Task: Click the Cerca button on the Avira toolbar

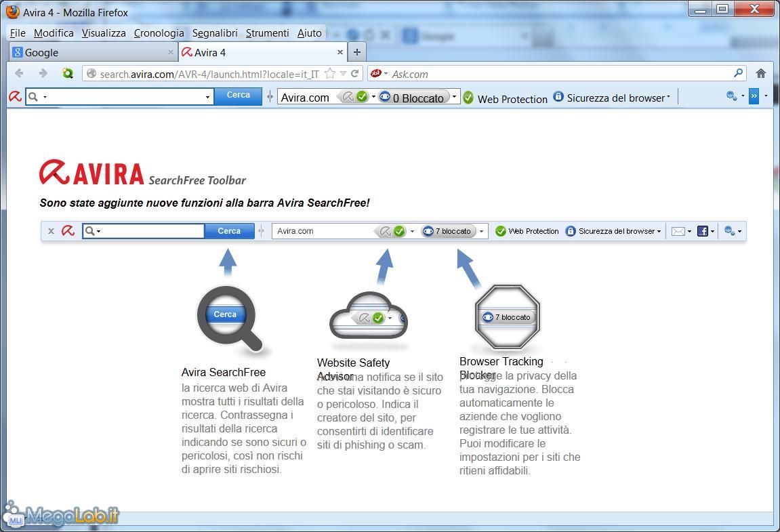Action: pos(239,95)
